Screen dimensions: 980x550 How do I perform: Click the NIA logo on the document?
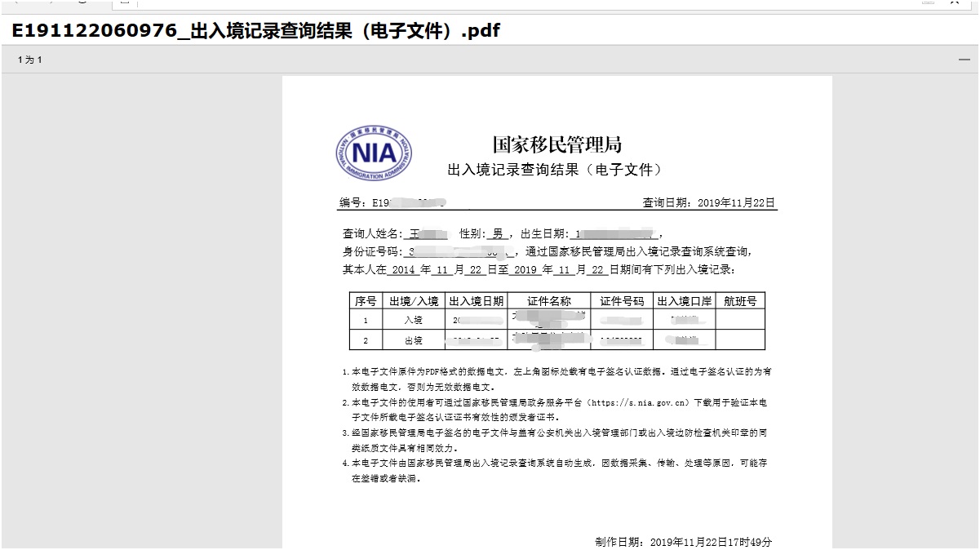tap(373, 153)
